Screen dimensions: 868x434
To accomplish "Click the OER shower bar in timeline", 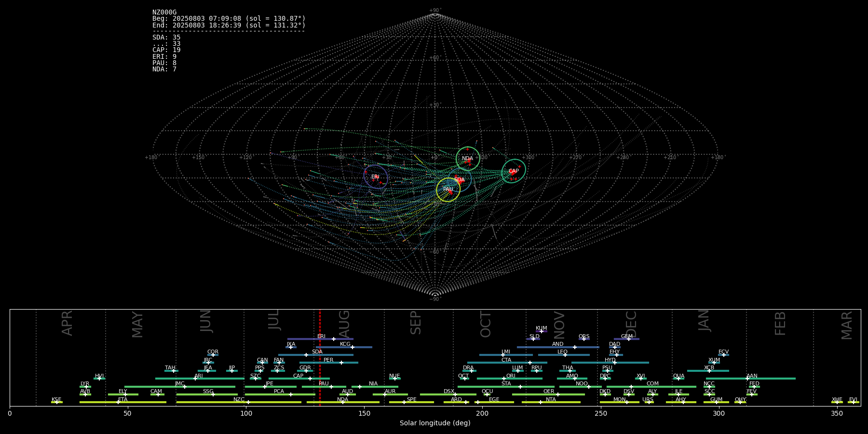I will [x=548, y=394].
